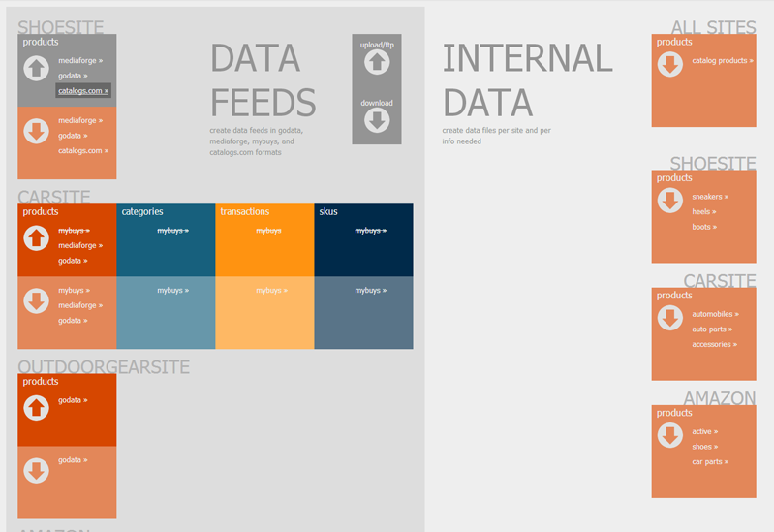Click AMAZON internal data download icon
This screenshot has width=774, height=532.
(x=669, y=435)
